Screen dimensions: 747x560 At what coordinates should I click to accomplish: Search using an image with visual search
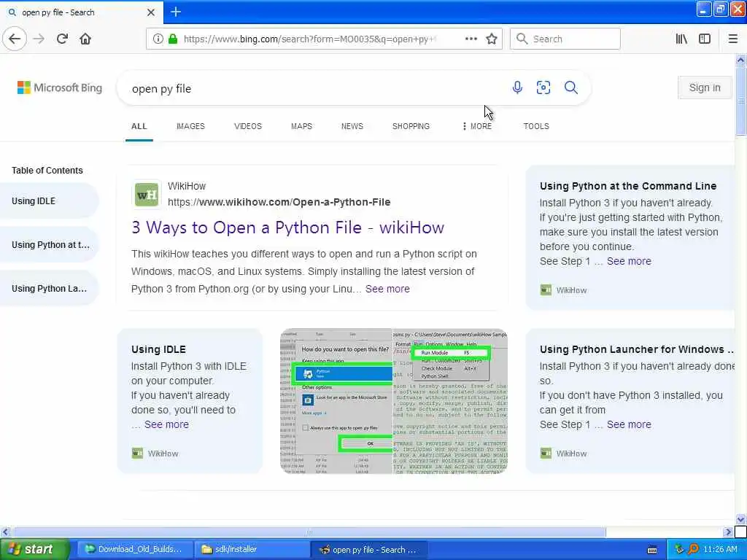(543, 87)
